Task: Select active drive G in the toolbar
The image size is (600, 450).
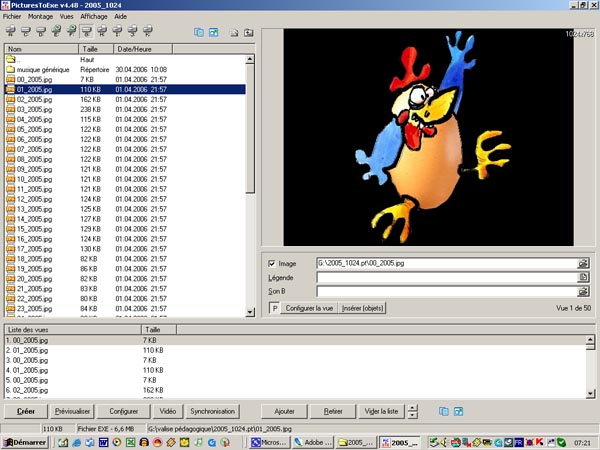Action: click(x=87, y=31)
